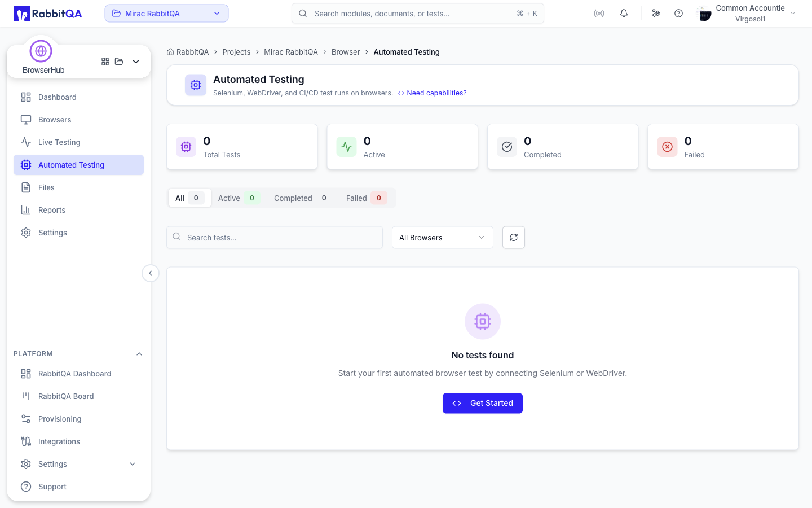This screenshot has height=508, width=812.
Task: Open the All Browsers filter dropdown
Action: click(x=443, y=238)
